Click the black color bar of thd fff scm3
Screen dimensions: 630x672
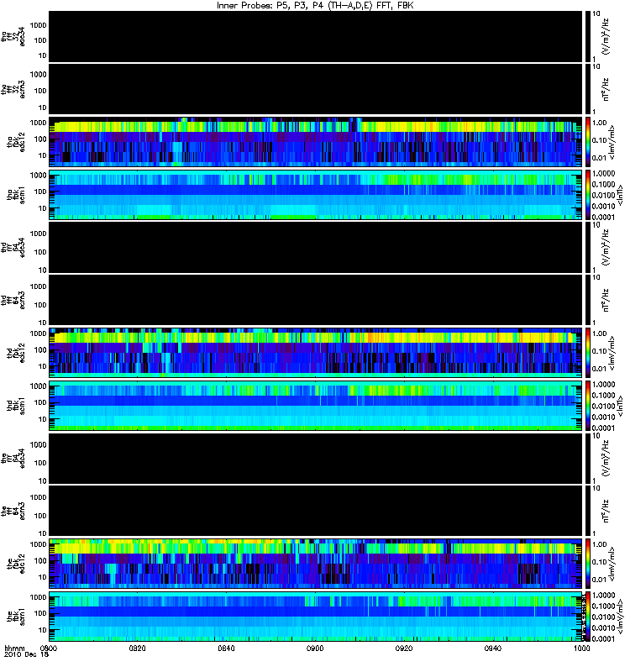coord(588,300)
